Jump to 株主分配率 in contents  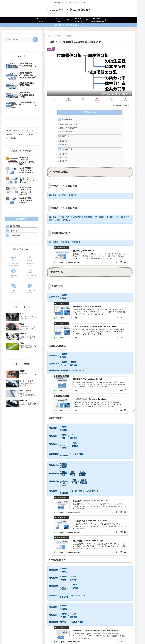point(64,157)
